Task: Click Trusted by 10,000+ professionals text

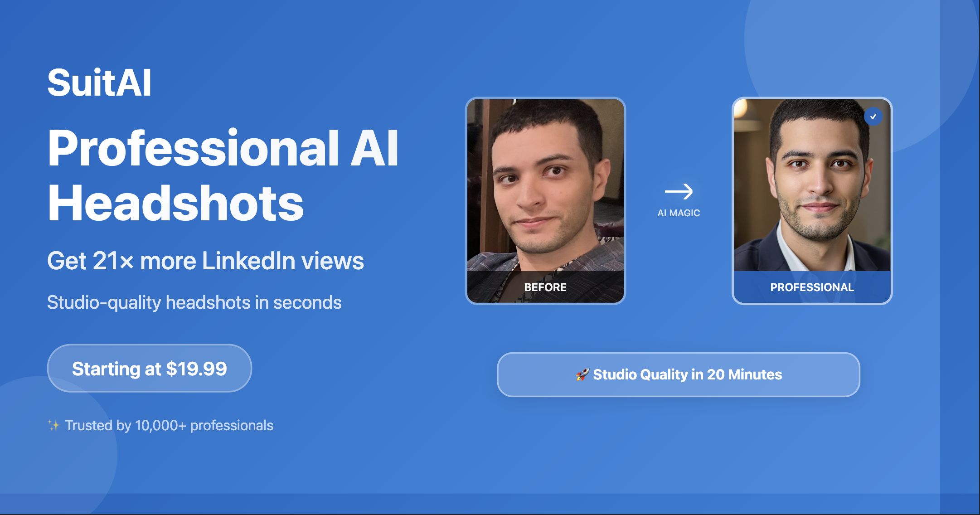Action: [169, 425]
